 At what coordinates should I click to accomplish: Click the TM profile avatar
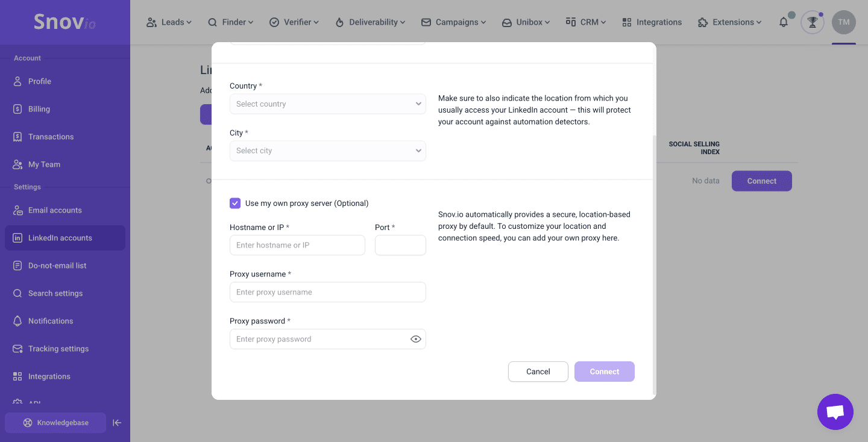point(843,22)
